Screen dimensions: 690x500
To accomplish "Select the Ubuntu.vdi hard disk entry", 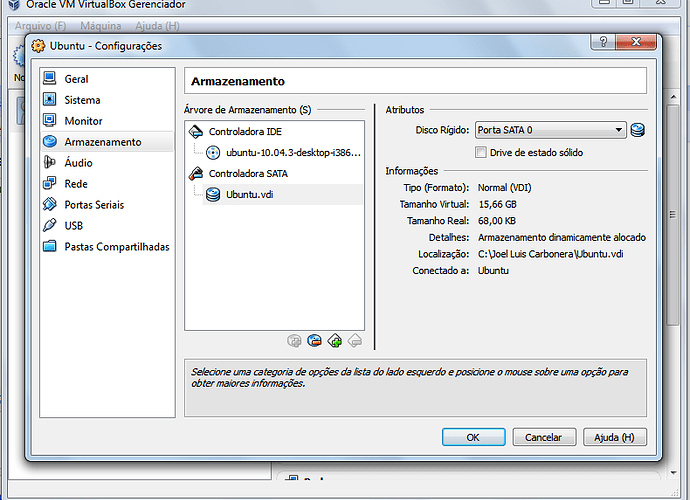I will [x=283, y=195].
